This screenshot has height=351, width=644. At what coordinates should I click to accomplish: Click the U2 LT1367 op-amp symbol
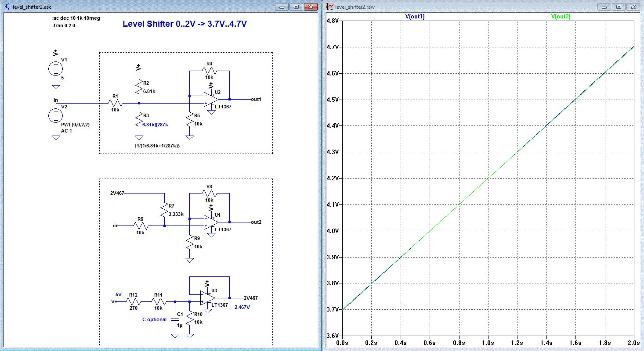tap(210, 100)
